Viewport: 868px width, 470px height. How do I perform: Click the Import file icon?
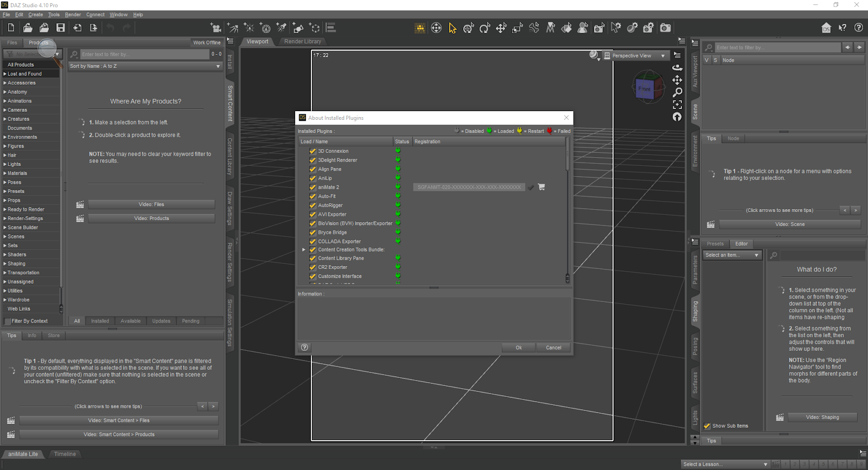pyautogui.click(x=78, y=28)
